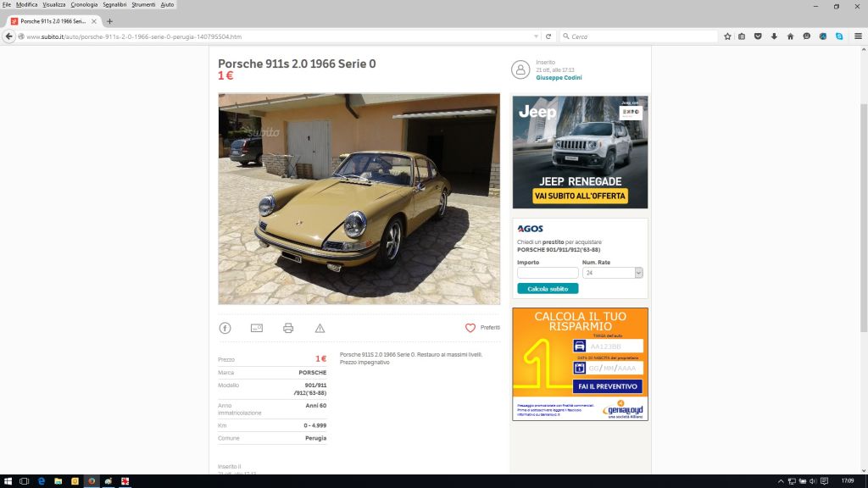Open seller Giuseppe Codini's profile link
The width and height of the screenshot is (868, 488).
[x=559, y=78]
